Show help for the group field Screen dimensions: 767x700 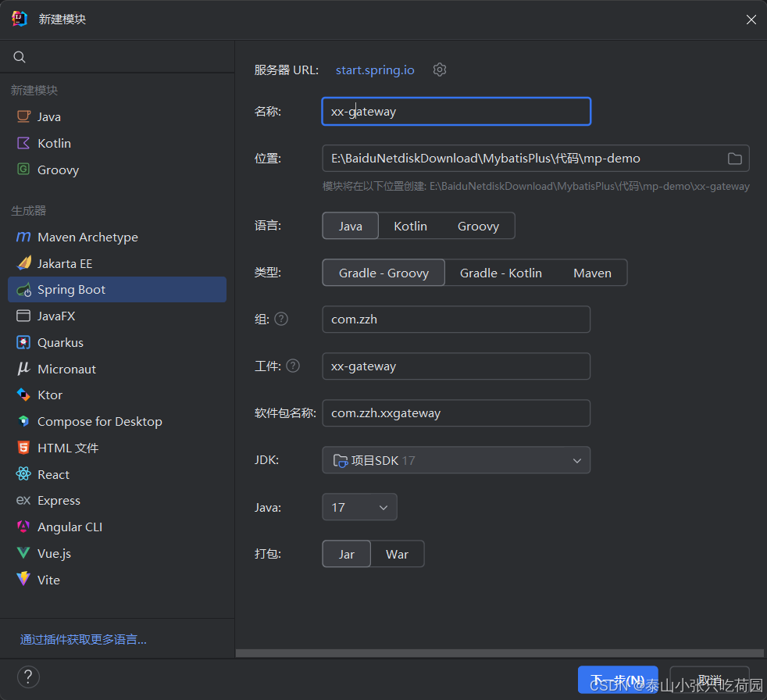click(281, 319)
